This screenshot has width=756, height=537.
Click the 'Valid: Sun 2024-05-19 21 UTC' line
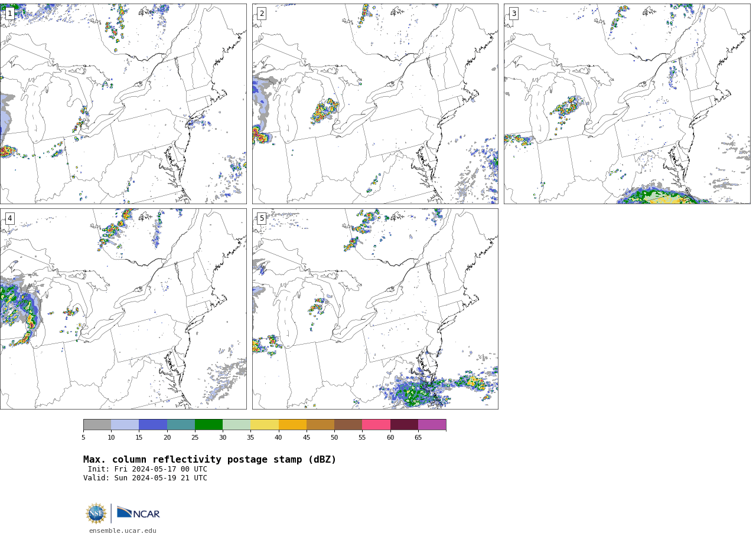145,479
